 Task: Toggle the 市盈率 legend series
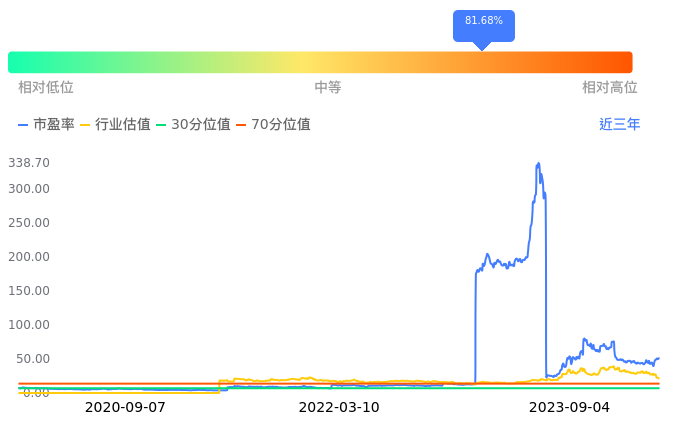click(x=47, y=125)
